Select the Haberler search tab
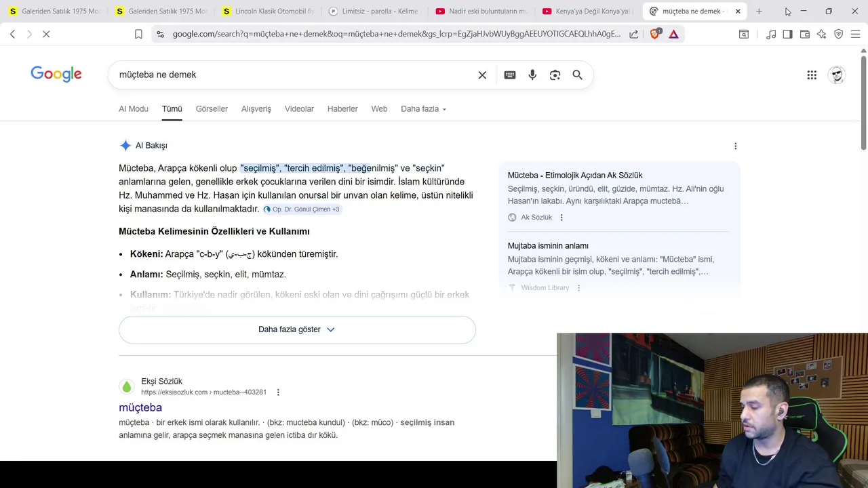 coord(342,109)
